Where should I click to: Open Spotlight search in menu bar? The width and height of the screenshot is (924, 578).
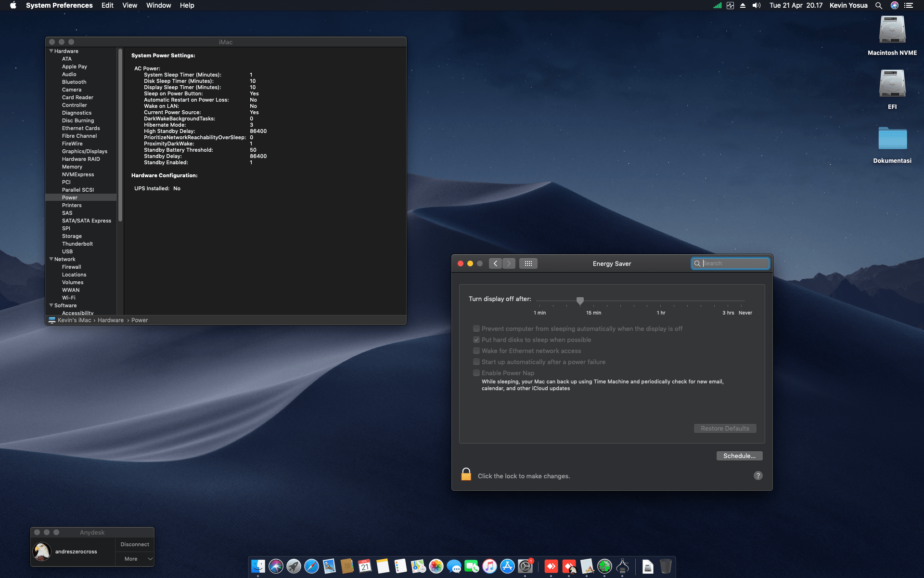tap(879, 5)
